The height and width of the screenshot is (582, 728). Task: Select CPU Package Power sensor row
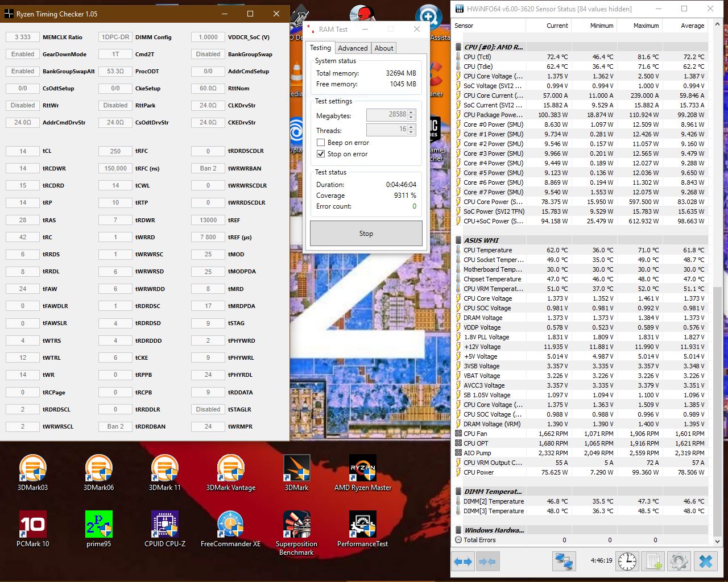tap(581, 115)
